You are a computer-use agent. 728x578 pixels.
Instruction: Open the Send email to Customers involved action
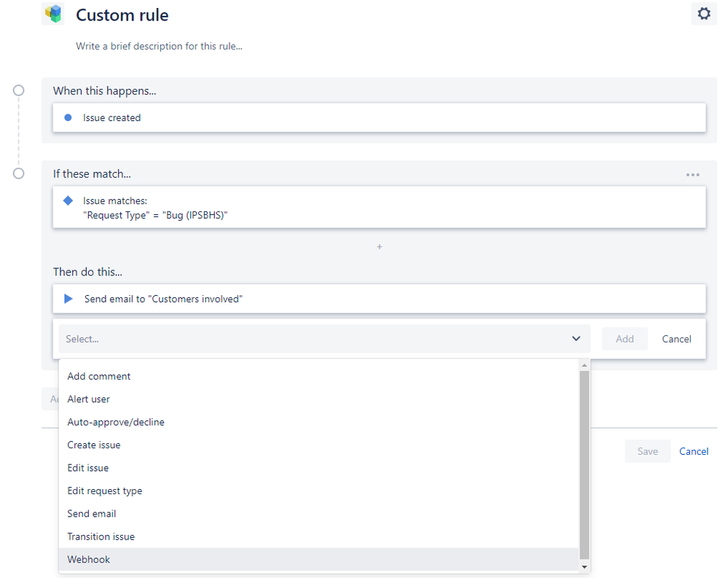380,299
